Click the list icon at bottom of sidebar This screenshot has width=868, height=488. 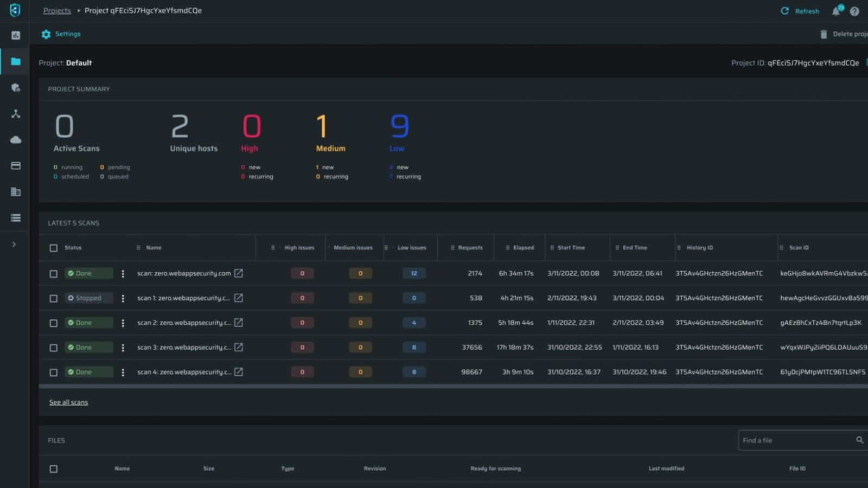pos(15,218)
